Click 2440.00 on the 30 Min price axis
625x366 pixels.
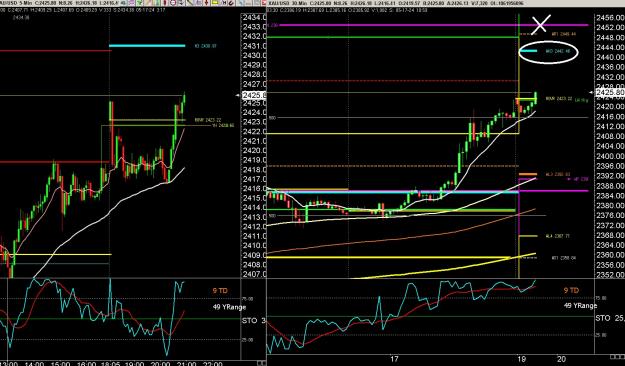click(610, 57)
